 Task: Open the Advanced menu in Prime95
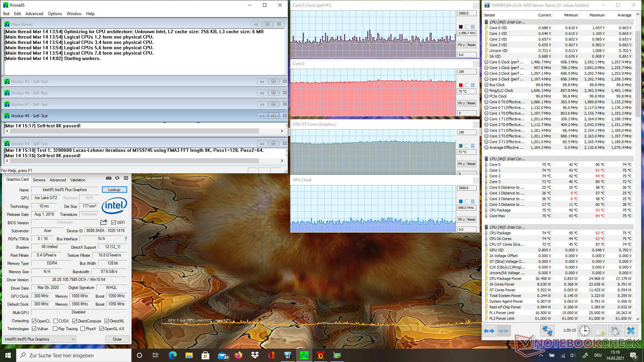coord(34,14)
